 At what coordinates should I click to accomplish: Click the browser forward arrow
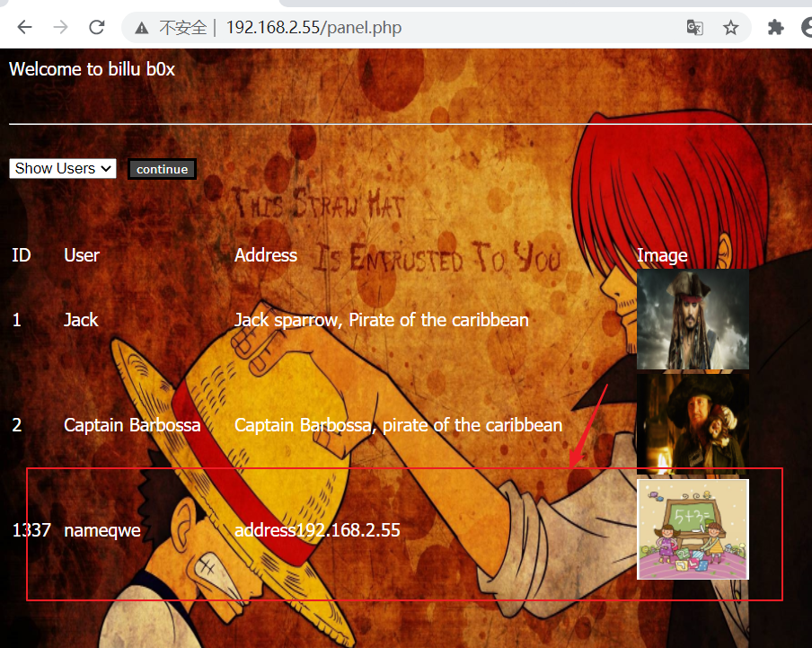point(60,27)
